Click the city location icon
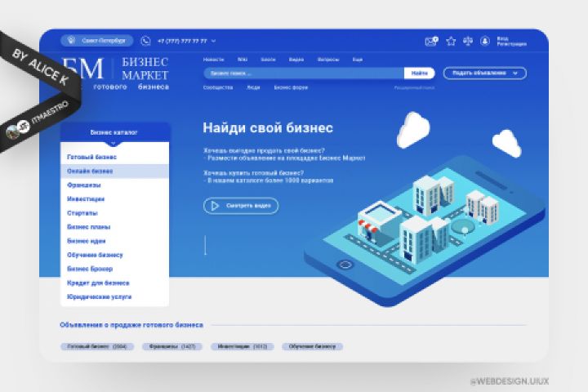Image resolution: width=588 pixels, height=392 pixels. [x=71, y=40]
